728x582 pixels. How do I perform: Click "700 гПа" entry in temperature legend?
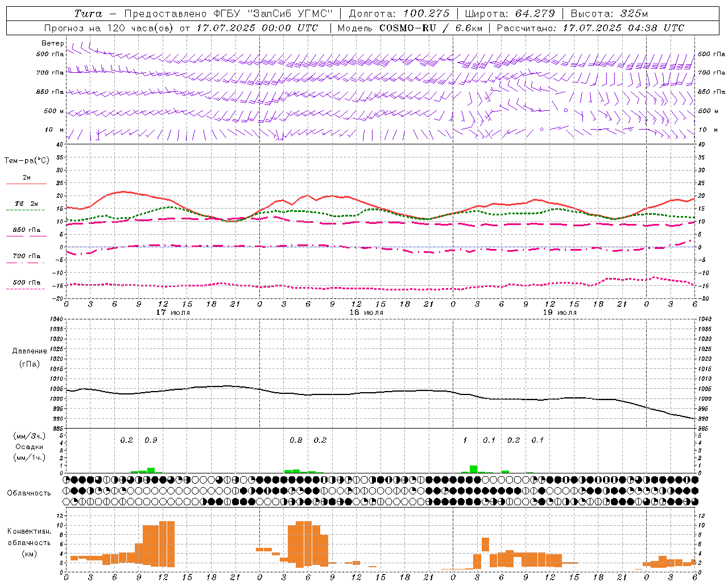click(x=27, y=256)
